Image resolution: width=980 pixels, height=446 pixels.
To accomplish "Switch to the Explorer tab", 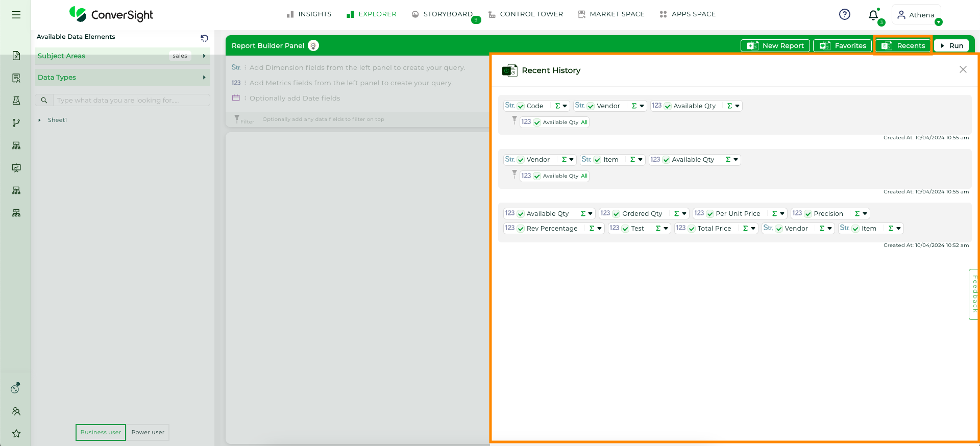I will point(371,14).
